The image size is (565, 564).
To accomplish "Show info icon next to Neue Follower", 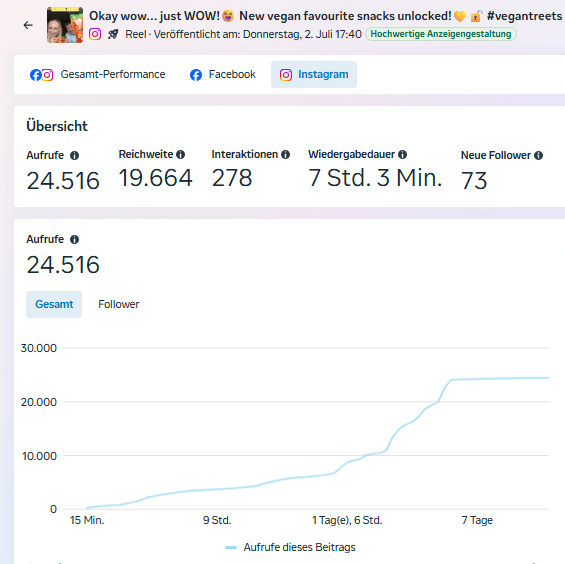I will pos(538,156).
